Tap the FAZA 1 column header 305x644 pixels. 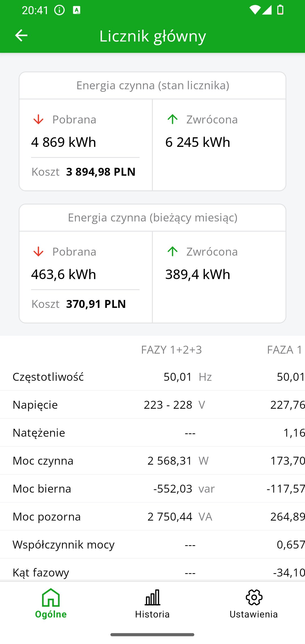pyautogui.click(x=284, y=350)
